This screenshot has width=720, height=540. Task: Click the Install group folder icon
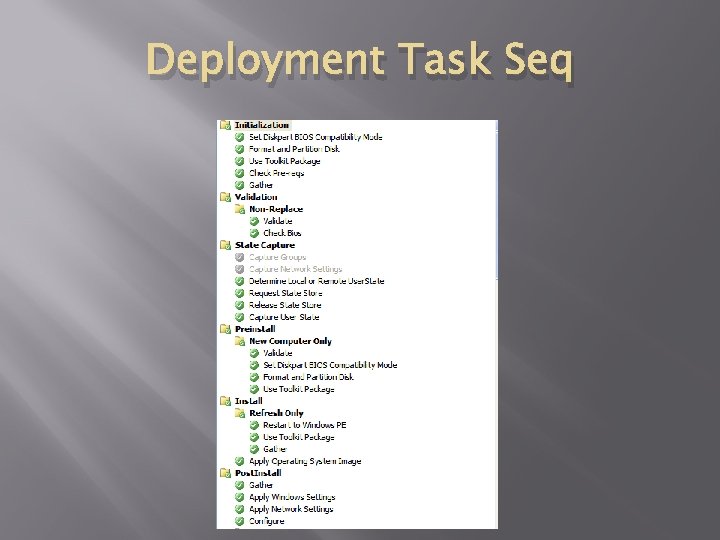tap(225, 401)
